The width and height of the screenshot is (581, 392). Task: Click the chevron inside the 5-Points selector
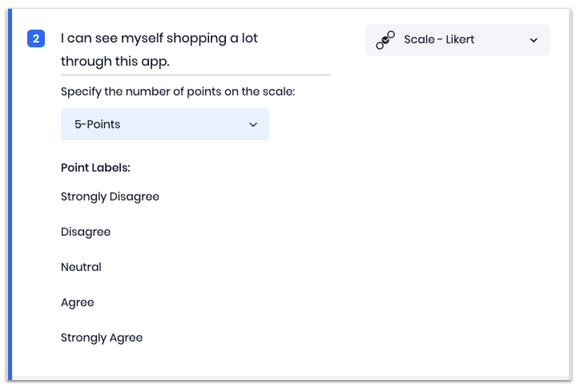pyautogui.click(x=253, y=125)
